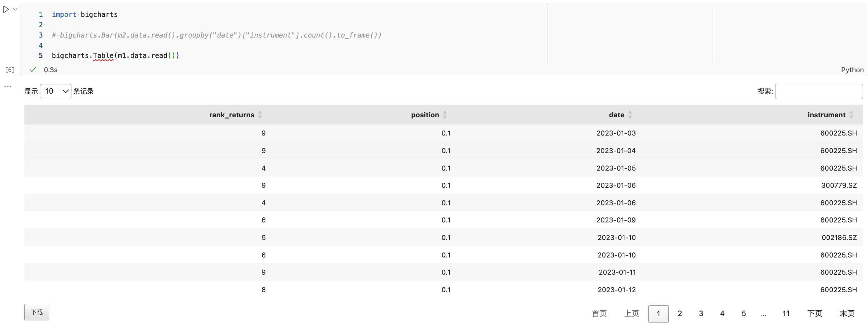The height and width of the screenshot is (329, 868).
Task: Sort table by position column
Action: 425,115
